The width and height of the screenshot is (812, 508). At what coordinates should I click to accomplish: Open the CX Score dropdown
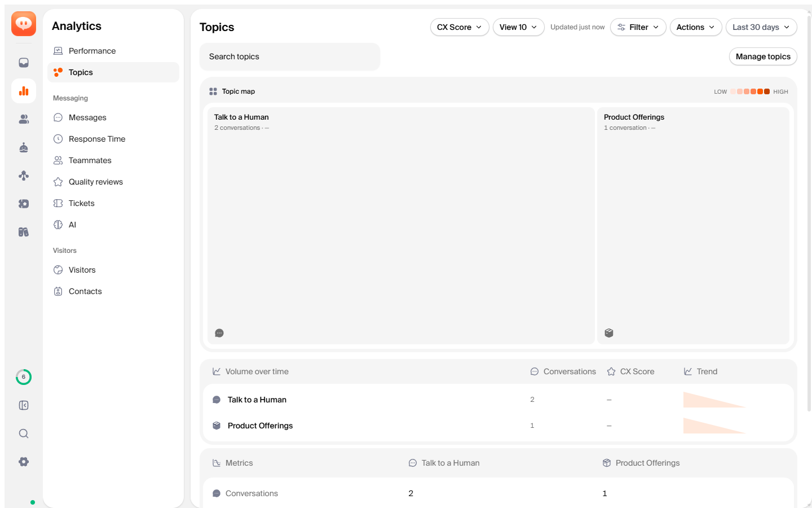(x=460, y=27)
